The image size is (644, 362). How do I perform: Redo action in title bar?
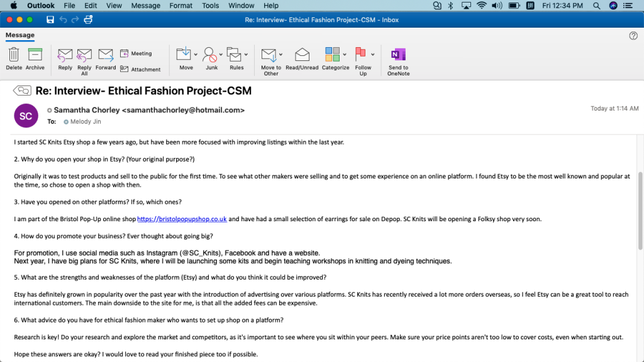coord(75,19)
